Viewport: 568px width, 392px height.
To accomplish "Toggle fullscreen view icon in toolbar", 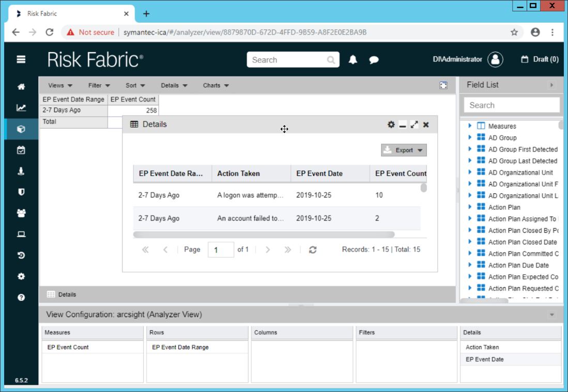I will (x=443, y=85).
